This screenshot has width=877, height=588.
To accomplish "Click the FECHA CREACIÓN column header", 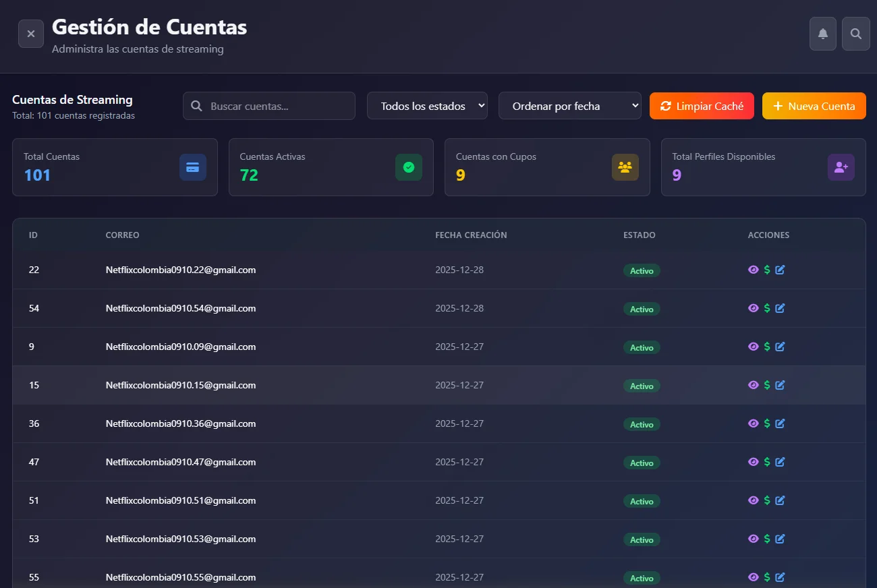I will (471, 235).
